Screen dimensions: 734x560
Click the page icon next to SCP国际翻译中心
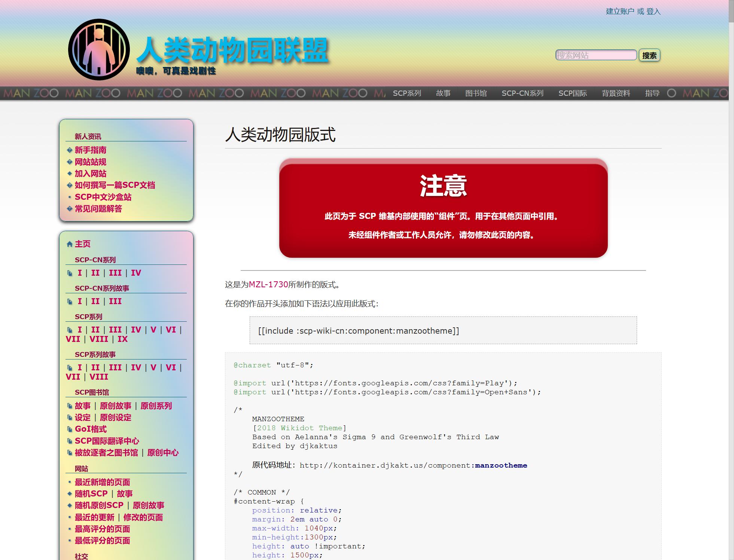click(x=69, y=441)
